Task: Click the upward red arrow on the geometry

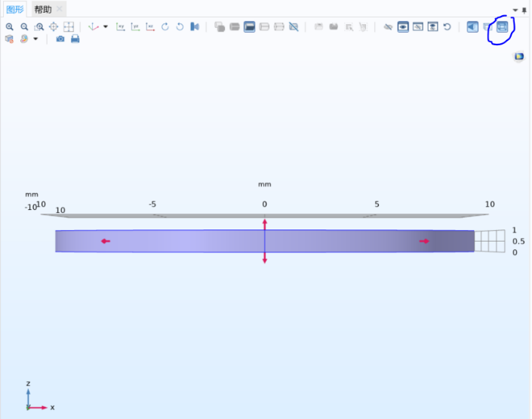Action: (265, 224)
